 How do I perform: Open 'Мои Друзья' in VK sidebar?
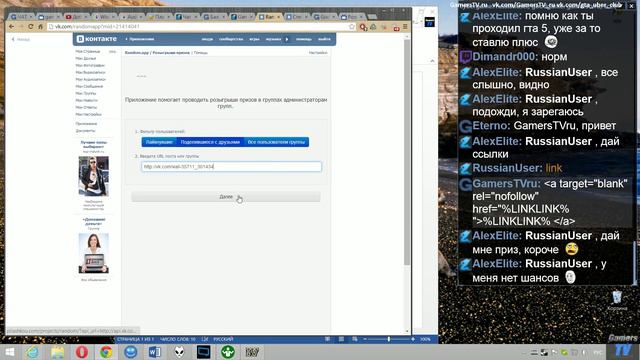(x=86, y=58)
